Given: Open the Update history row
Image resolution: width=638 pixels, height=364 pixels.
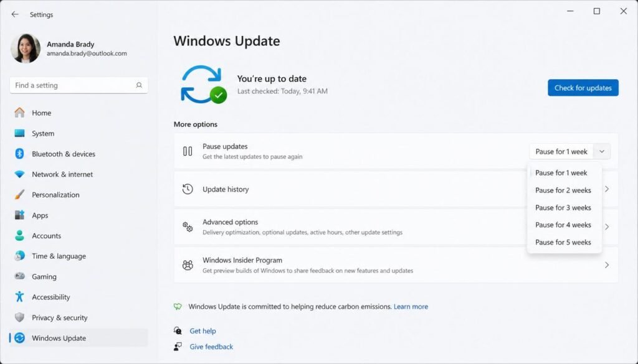Looking at the screenshot, I should coord(396,189).
